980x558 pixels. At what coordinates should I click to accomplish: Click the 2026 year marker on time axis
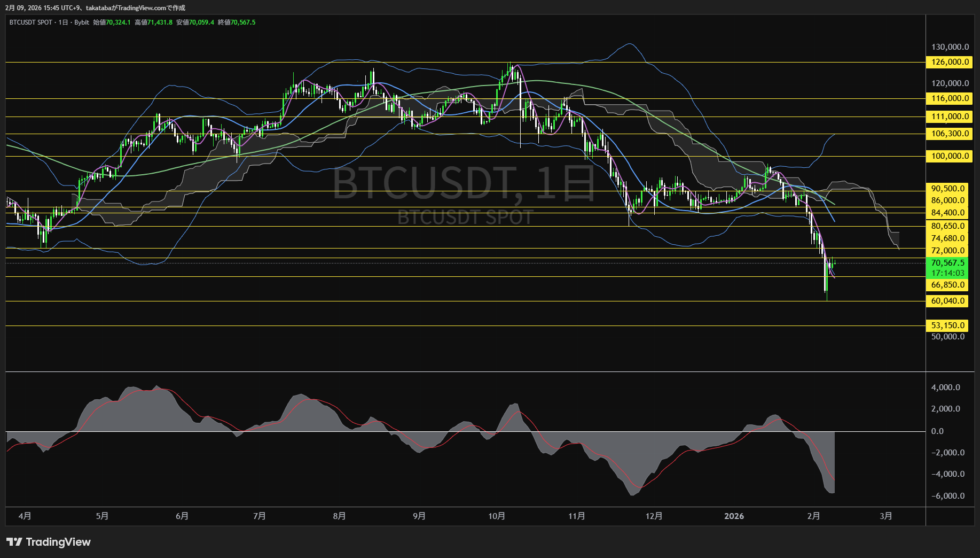click(734, 516)
